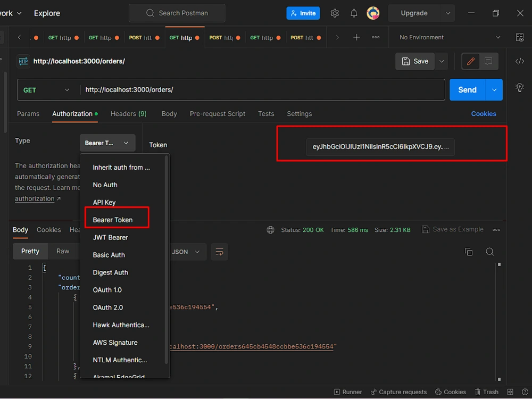Choose Inherit auth from parent option

click(x=121, y=168)
